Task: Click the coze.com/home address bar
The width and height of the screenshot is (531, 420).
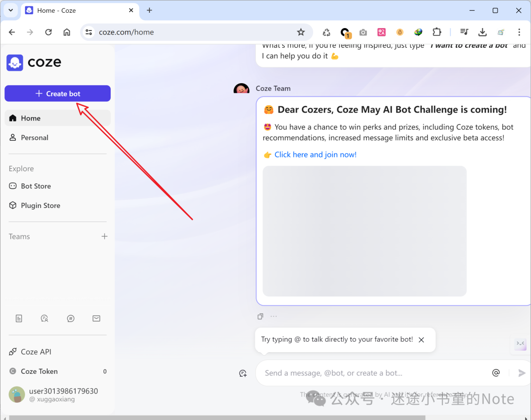Action: 196,32
